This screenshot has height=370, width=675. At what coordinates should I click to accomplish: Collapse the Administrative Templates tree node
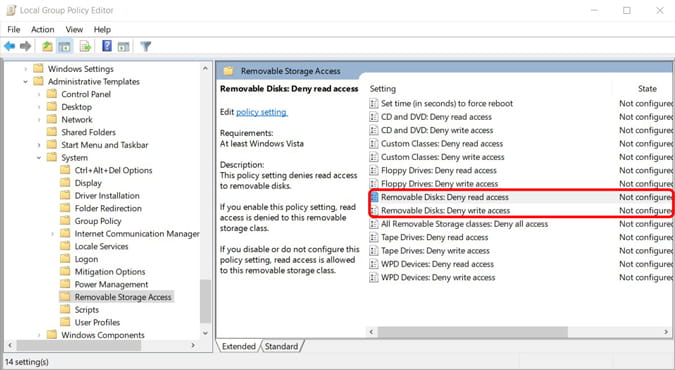coord(25,81)
